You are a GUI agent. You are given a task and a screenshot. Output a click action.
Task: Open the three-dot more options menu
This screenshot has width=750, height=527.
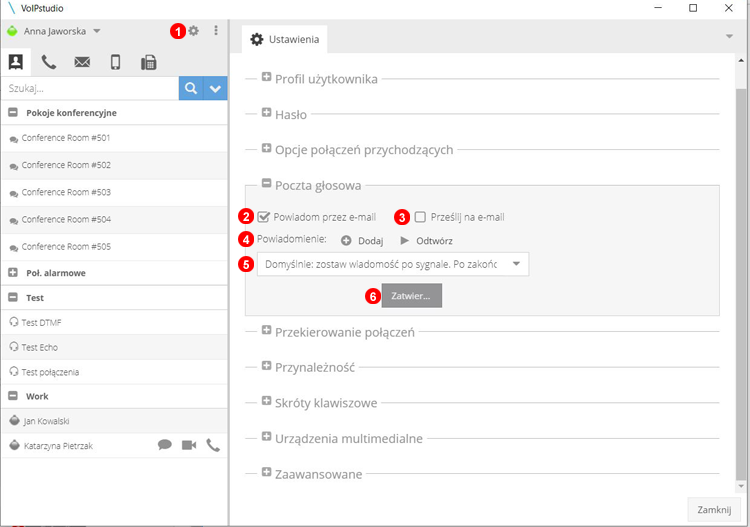point(216,31)
